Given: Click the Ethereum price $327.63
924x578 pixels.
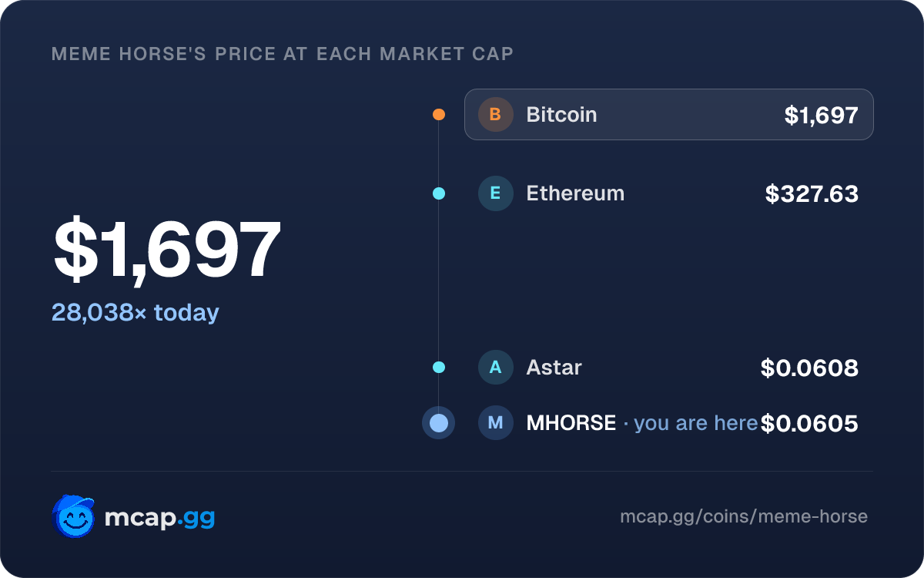Looking at the screenshot, I should 812,193.
